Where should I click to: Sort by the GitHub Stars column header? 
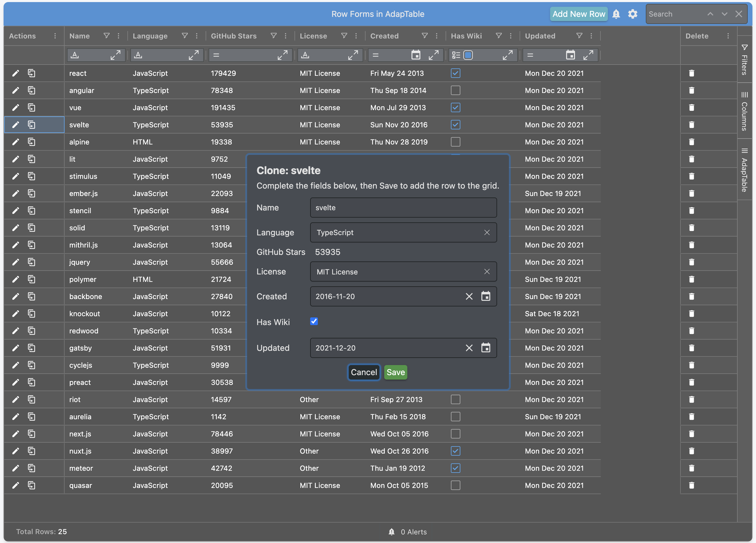point(234,36)
